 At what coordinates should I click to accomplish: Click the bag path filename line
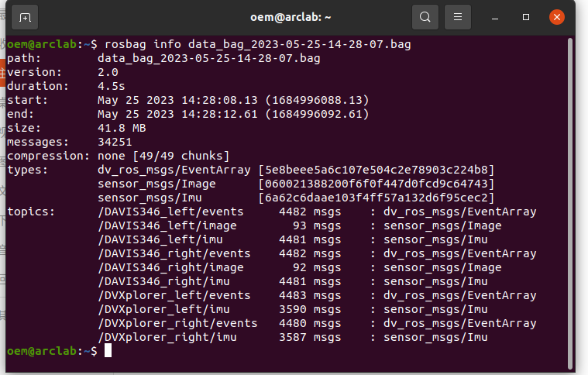(x=163, y=58)
